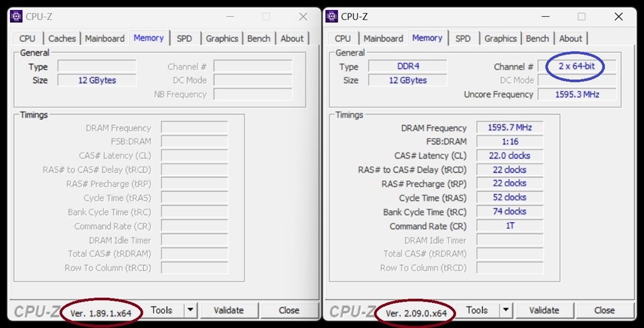Open Caches tab in left CPU-Z window

(62, 38)
